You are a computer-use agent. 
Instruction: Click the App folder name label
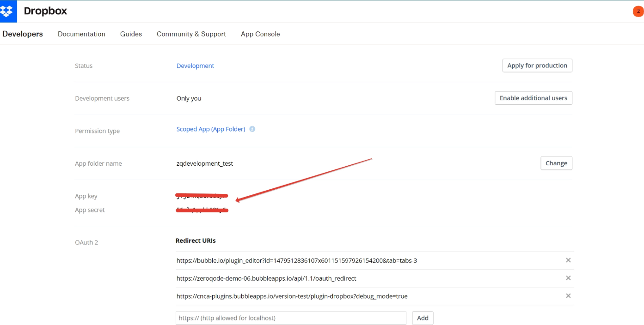point(98,163)
